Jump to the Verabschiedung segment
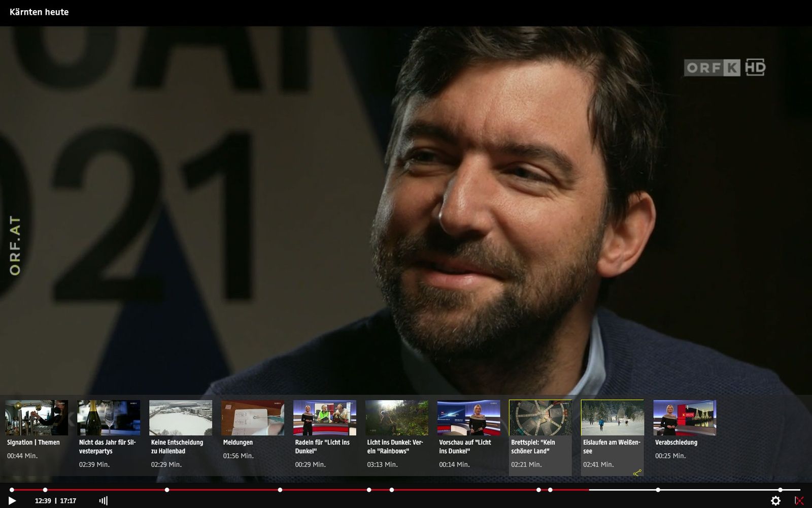This screenshot has height=508, width=812. point(685,418)
